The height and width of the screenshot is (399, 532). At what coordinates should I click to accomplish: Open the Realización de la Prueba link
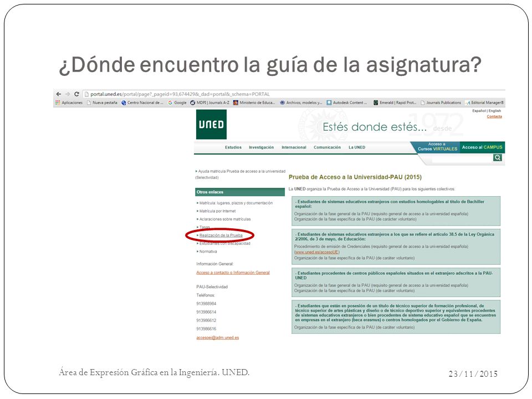(221, 236)
